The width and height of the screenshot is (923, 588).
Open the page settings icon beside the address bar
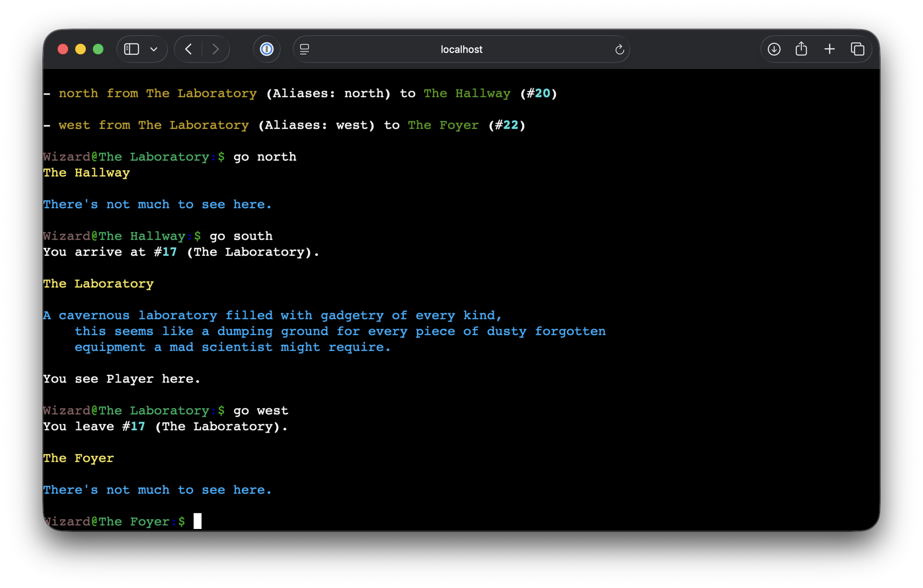point(304,49)
